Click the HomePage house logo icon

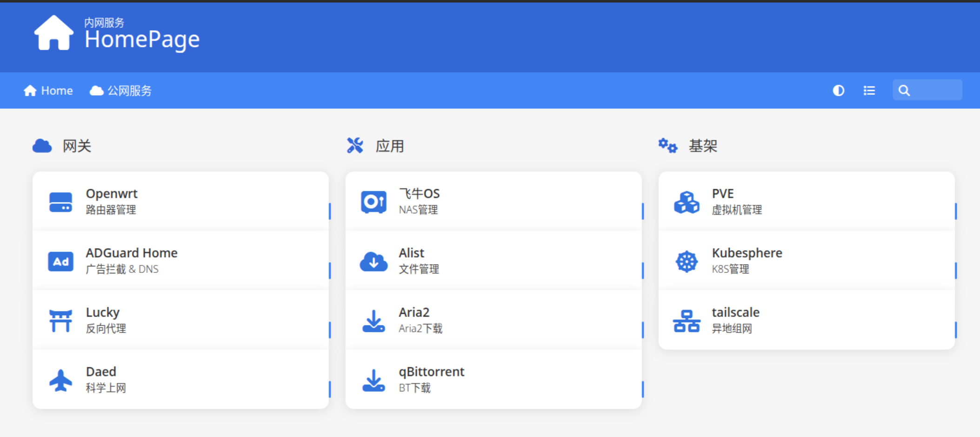pos(54,33)
